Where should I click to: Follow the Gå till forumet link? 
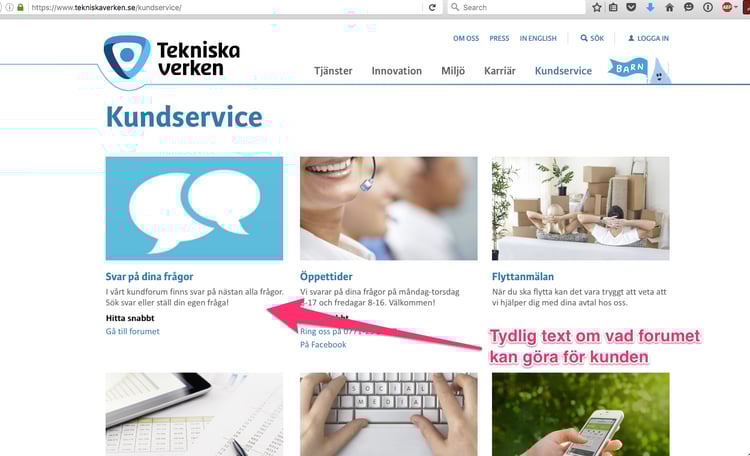pyautogui.click(x=132, y=331)
